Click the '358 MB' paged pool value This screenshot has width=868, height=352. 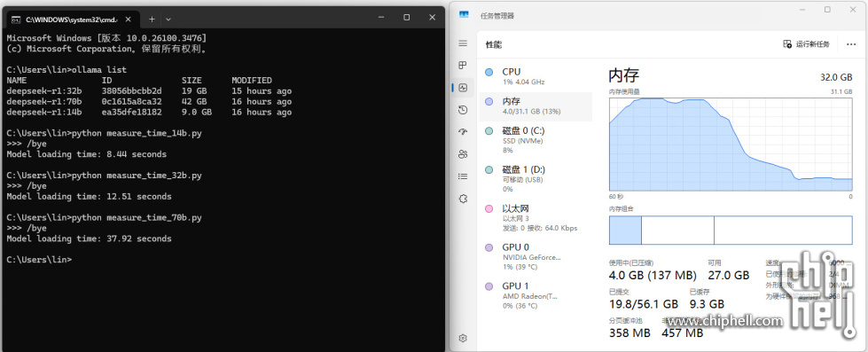pyautogui.click(x=629, y=333)
